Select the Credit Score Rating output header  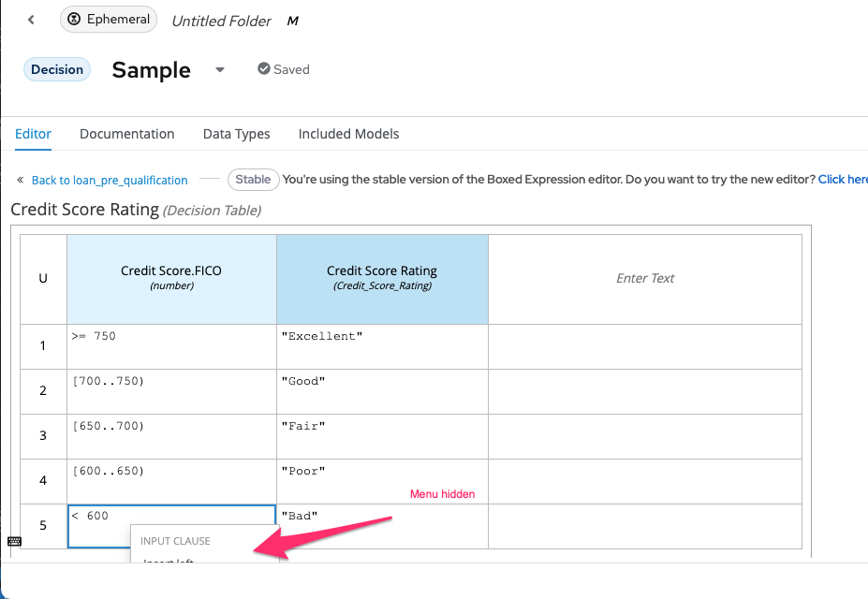pyautogui.click(x=382, y=278)
